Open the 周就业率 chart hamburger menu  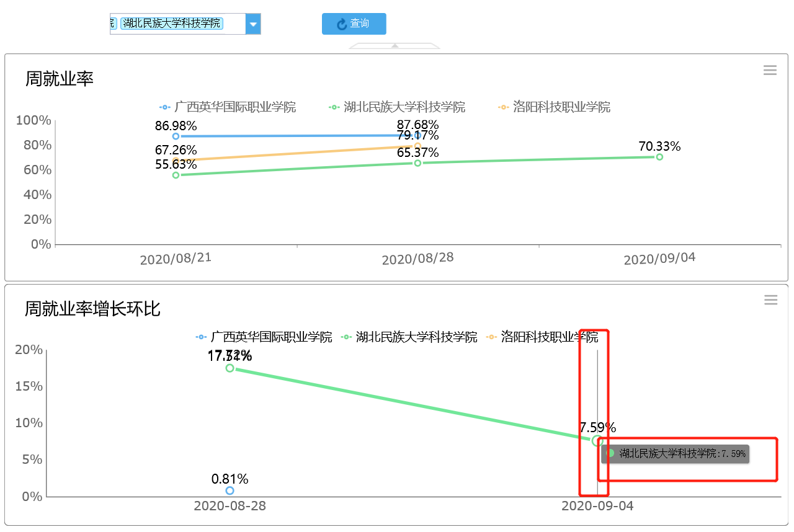[x=770, y=70]
